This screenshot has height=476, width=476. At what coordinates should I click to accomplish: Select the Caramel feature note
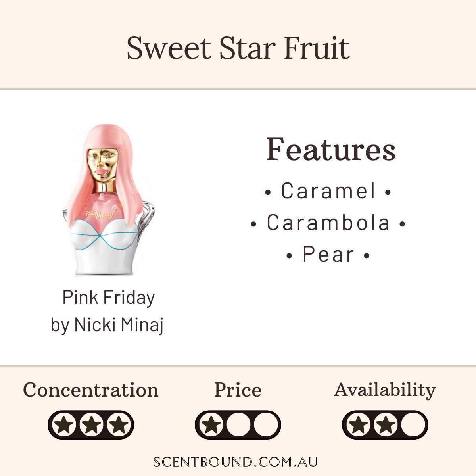coord(328,191)
